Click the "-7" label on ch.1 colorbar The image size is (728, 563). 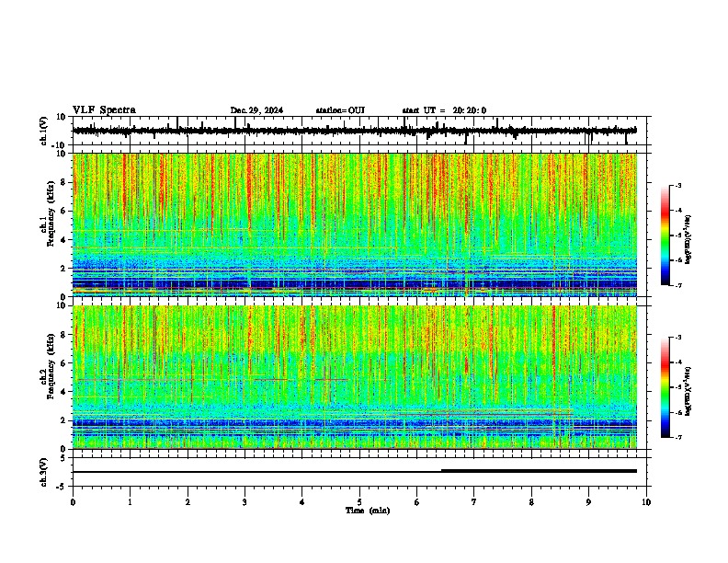tap(677, 285)
